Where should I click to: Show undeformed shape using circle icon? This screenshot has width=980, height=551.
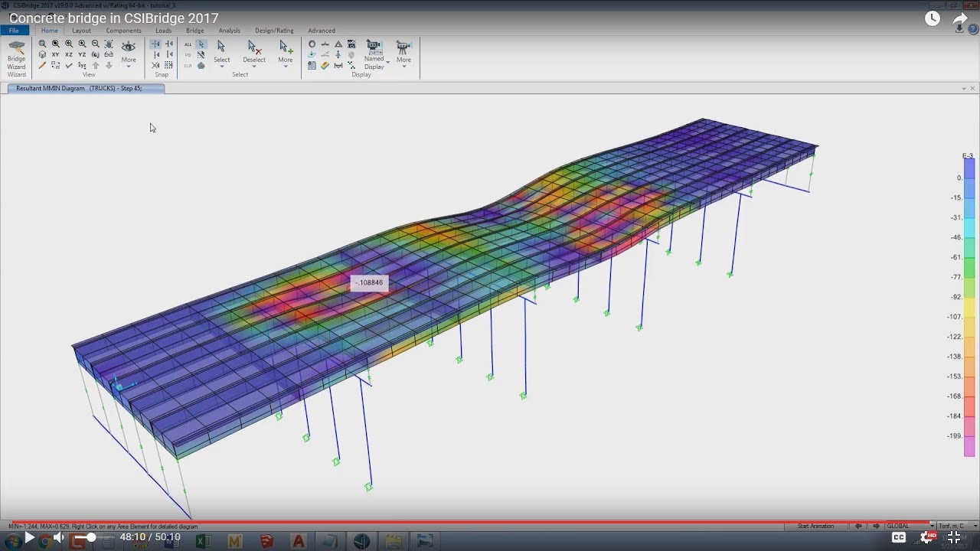click(312, 44)
